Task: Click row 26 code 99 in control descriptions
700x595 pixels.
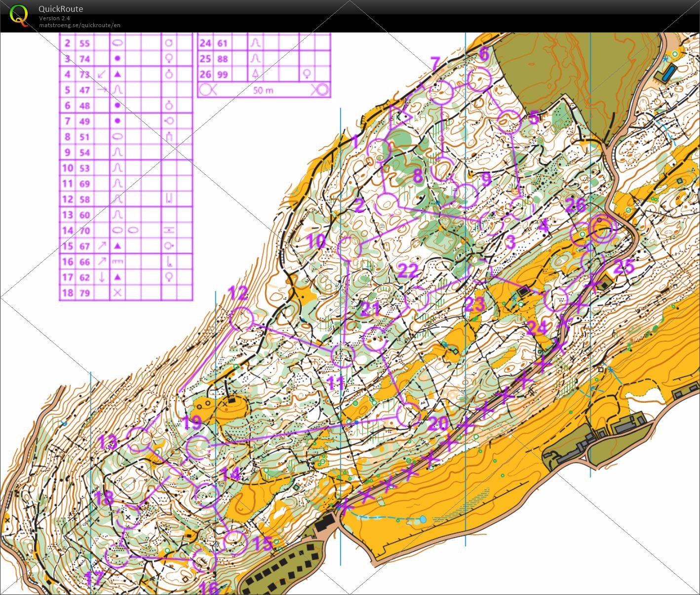Action: click(223, 75)
